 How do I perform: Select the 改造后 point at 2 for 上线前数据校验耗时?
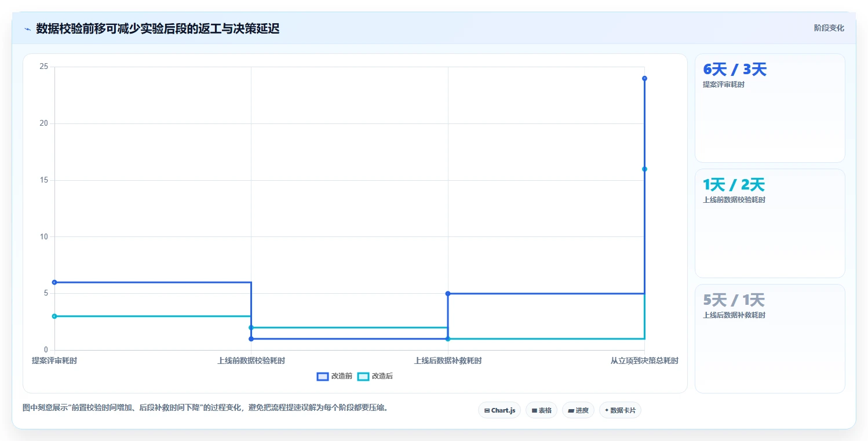click(251, 327)
